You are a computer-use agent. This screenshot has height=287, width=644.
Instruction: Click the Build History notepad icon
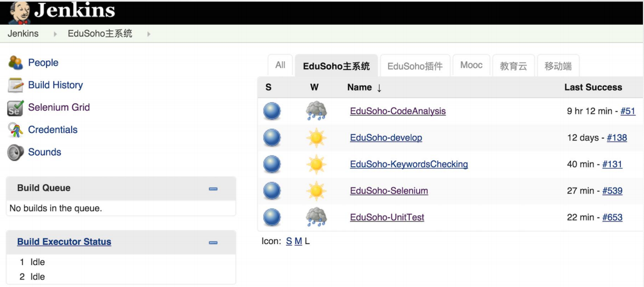16,85
